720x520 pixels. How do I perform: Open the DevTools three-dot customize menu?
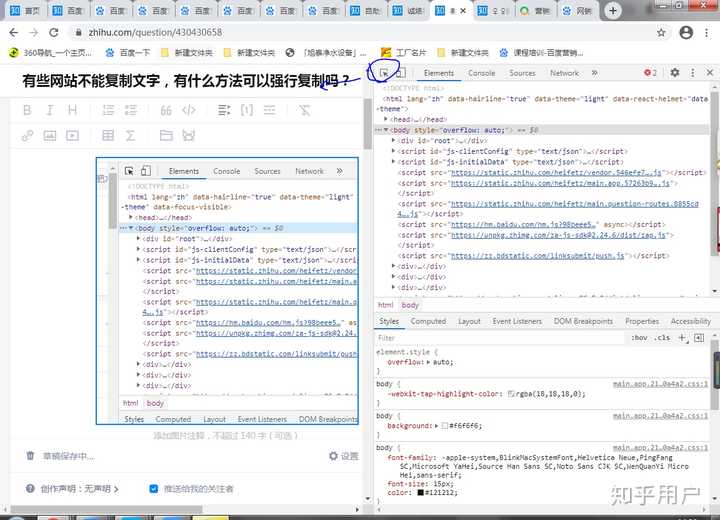(x=692, y=73)
